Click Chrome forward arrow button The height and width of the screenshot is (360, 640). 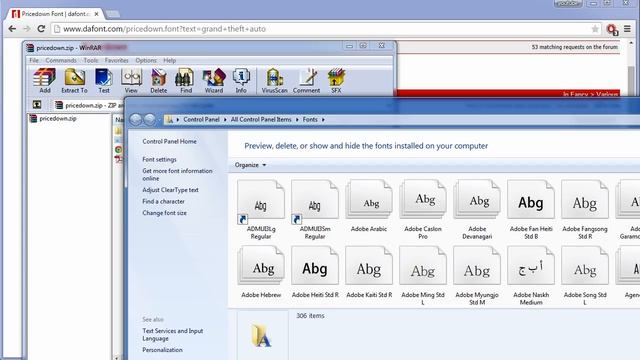point(27,29)
